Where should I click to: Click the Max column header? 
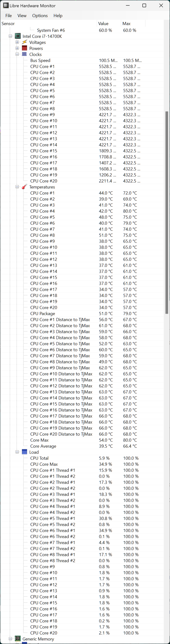133,24
